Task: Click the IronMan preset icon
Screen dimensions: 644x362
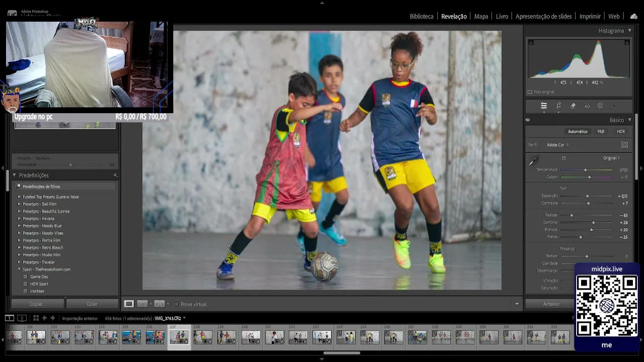Action: 26,291
